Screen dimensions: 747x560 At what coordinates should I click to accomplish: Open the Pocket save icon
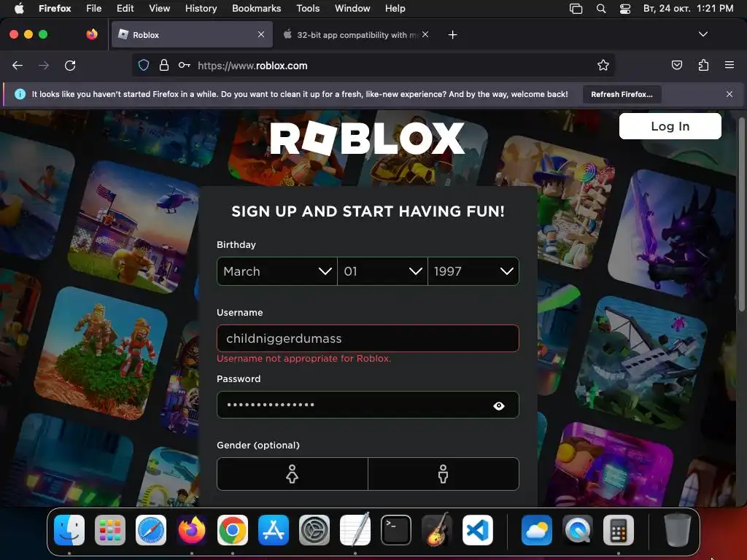pos(677,65)
